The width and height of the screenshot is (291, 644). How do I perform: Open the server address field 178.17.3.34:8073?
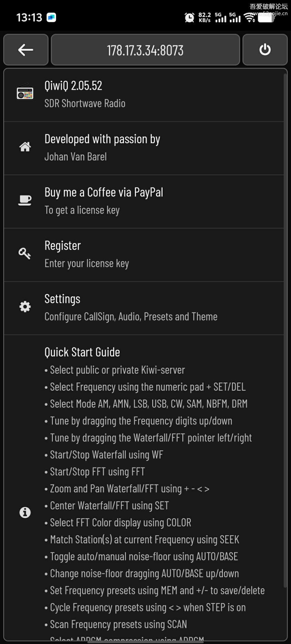click(145, 50)
